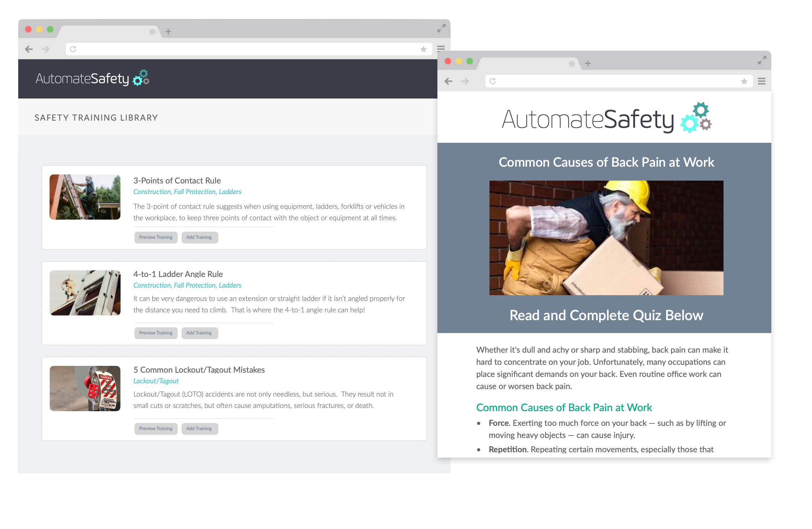This screenshot has height=529, width=812.
Task: Click Read and Complete Quiz Below heading
Action: 606,316
